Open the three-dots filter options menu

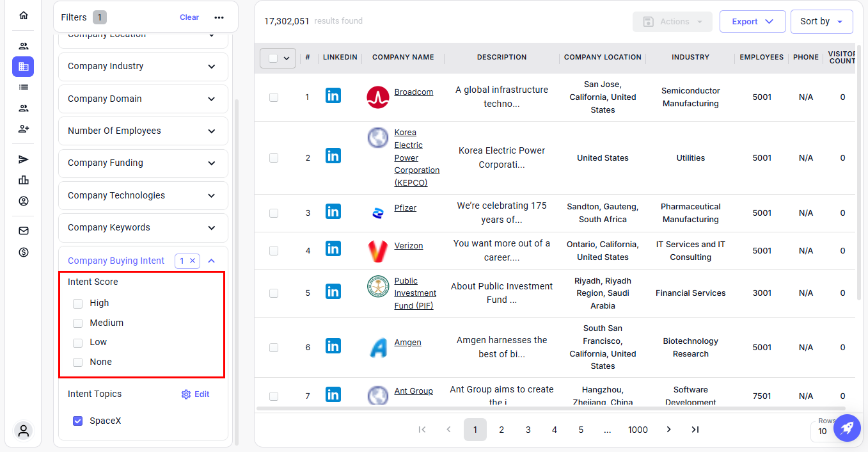(x=219, y=17)
